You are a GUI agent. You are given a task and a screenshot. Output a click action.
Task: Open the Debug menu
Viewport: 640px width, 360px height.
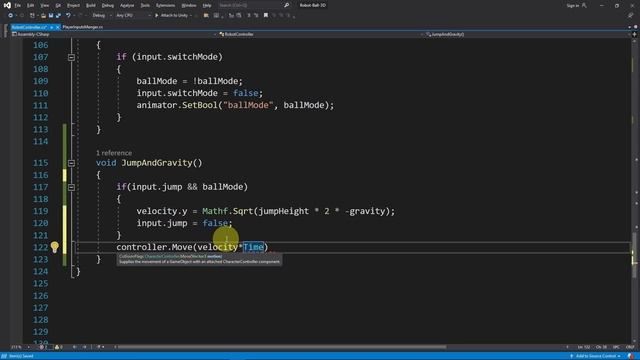tap(108, 6)
